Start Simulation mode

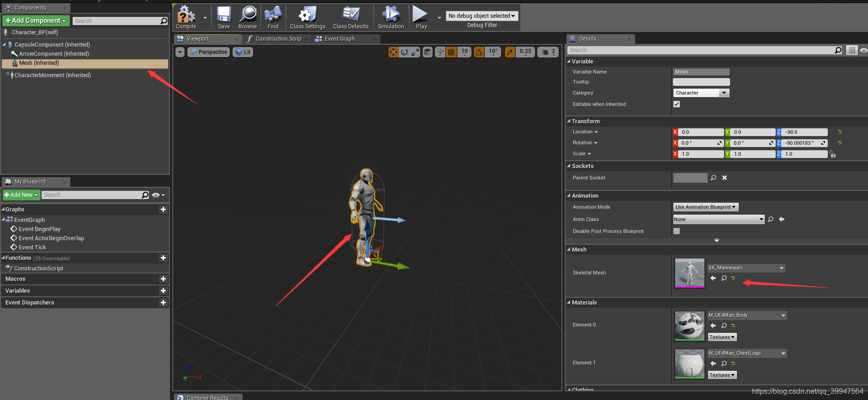click(x=391, y=18)
